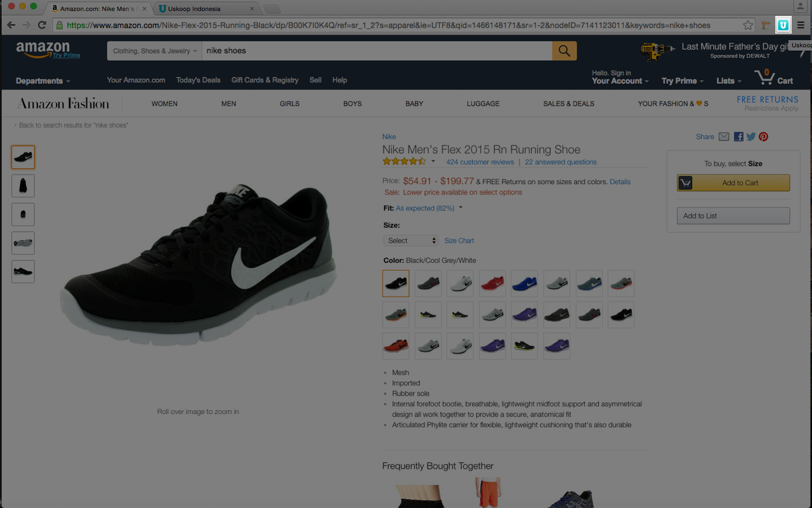Expand the Lists dropdown
812x508 pixels.
click(x=729, y=81)
